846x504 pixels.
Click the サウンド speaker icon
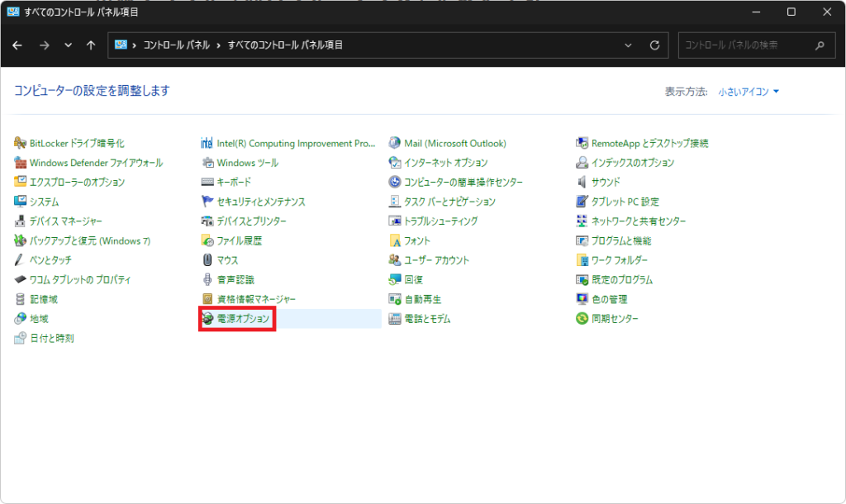(x=582, y=182)
